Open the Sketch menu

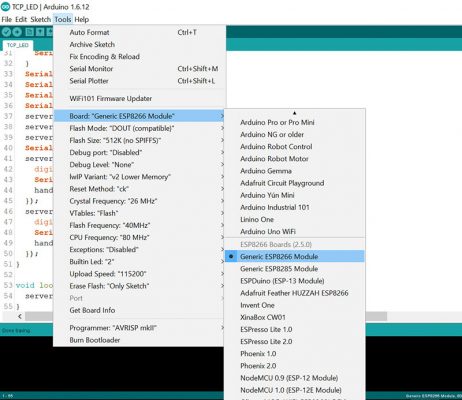click(x=41, y=19)
